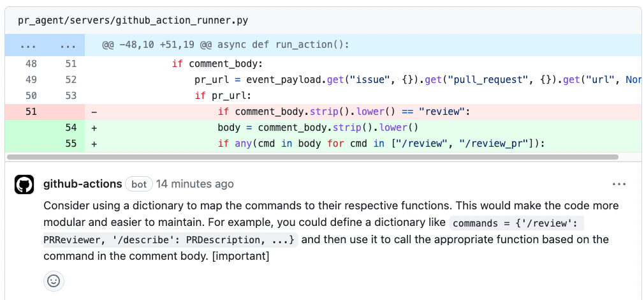Select old line number 48

tap(31, 64)
